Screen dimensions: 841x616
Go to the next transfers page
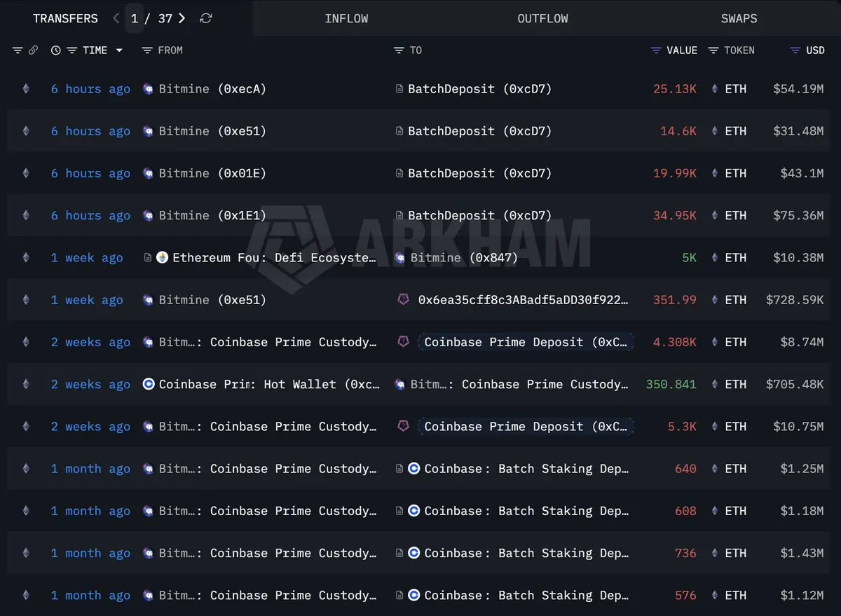[182, 18]
